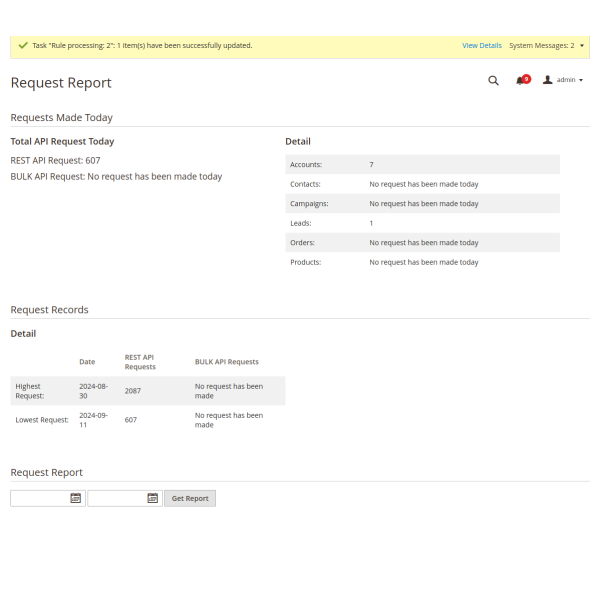The image size is (600, 600).
Task: Select the Campaigns row in Detail table
Action: (x=422, y=203)
